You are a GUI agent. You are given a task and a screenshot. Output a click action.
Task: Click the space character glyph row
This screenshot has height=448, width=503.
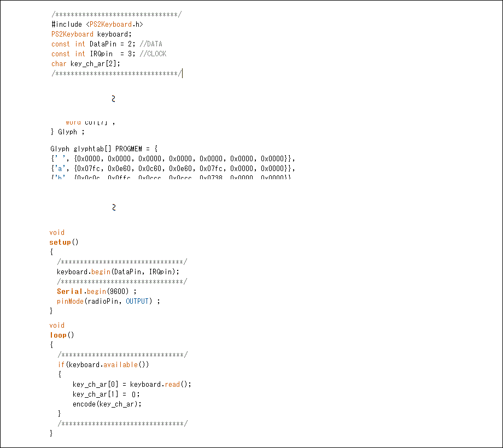(172, 158)
